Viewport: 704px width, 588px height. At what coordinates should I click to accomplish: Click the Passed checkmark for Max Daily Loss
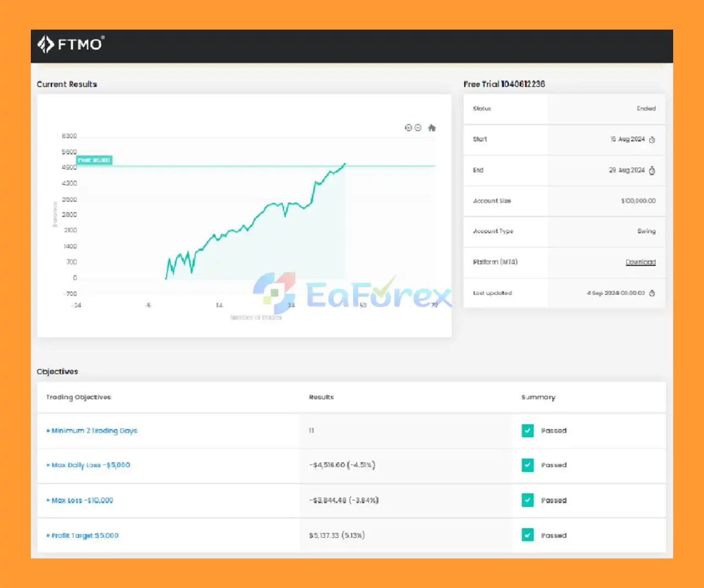tap(527, 465)
